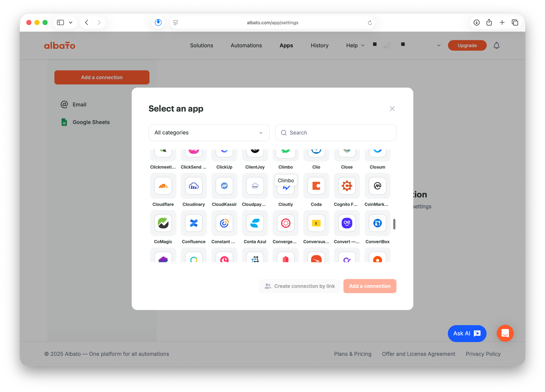Image resolution: width=545 pixels, height=392 pixels.
Task: Open the notifications bell
Action: click(x=496, y=45)
